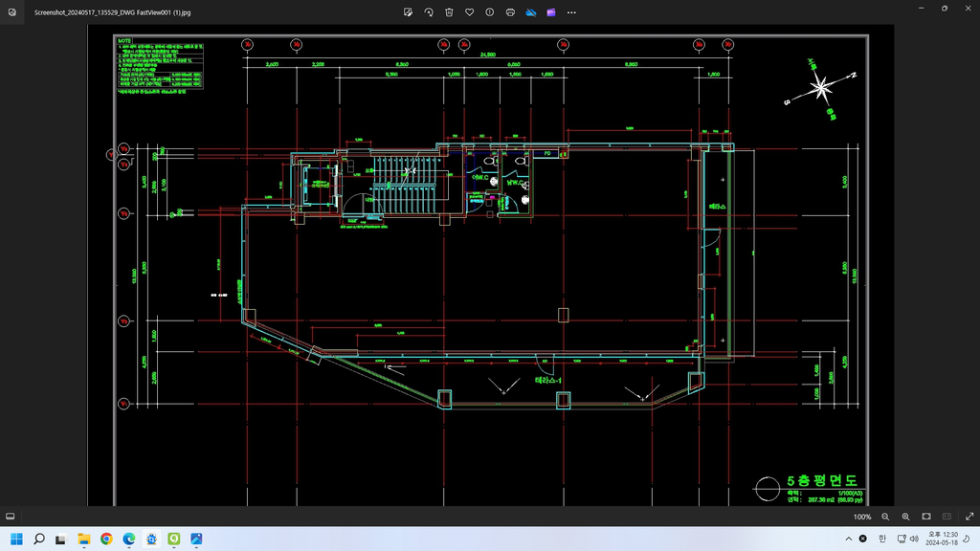Toggle the filmstrip at the bottom left
Image resolution: width=980 pixels, height=551 pixels.
pos(11,517)
